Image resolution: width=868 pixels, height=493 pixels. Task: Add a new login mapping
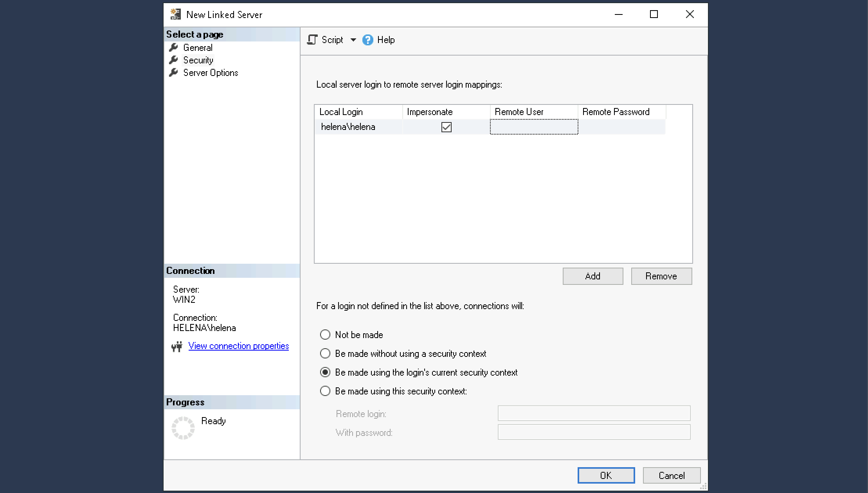(x=592, y=276)
